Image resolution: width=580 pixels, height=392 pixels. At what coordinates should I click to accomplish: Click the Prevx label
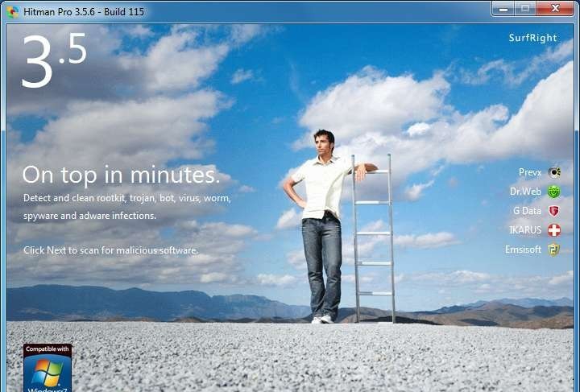pyautogui.click(x=530, y=172)
